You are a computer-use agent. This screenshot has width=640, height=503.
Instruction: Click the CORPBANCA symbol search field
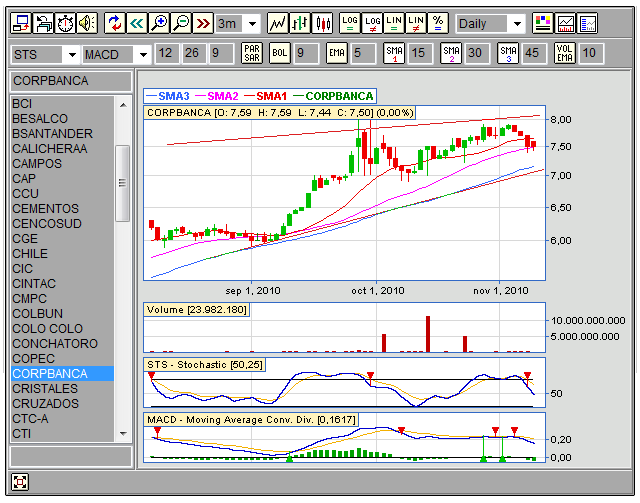pyautogui.click(x=71, y=81)
